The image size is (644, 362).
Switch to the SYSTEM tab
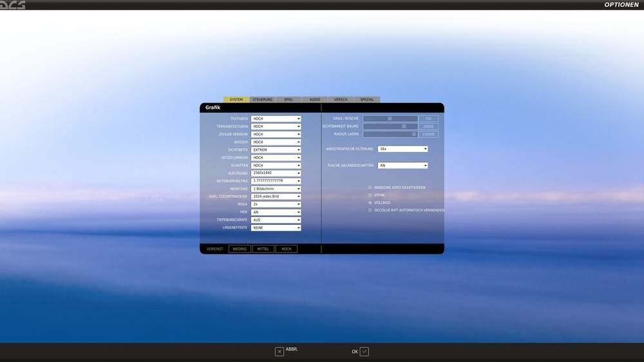click(x=236, y=99)
